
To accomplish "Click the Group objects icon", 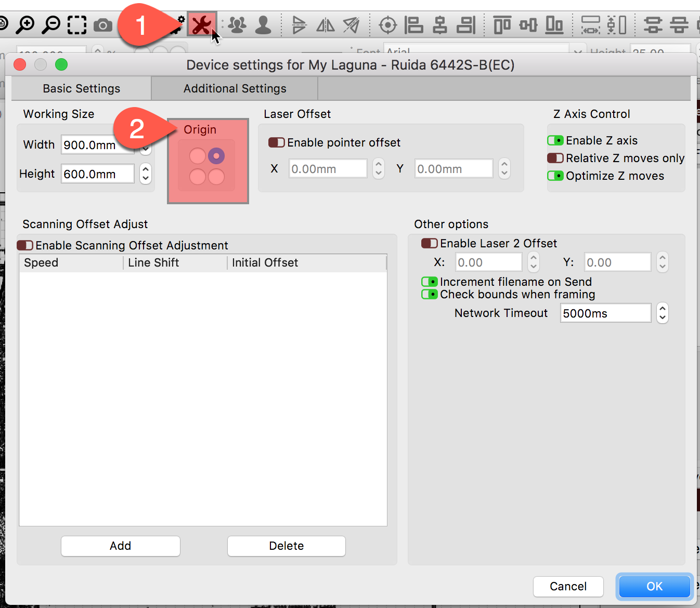I will [x=237, y=24].
